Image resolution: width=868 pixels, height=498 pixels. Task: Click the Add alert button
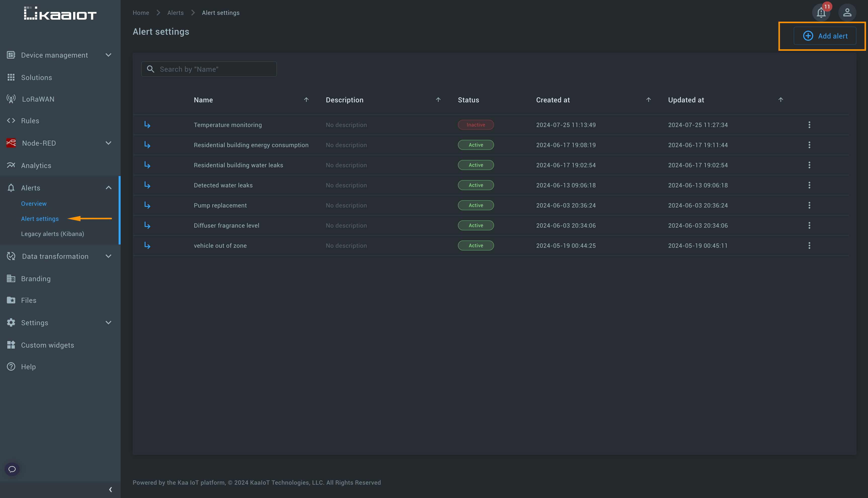(x=825, y=36)
